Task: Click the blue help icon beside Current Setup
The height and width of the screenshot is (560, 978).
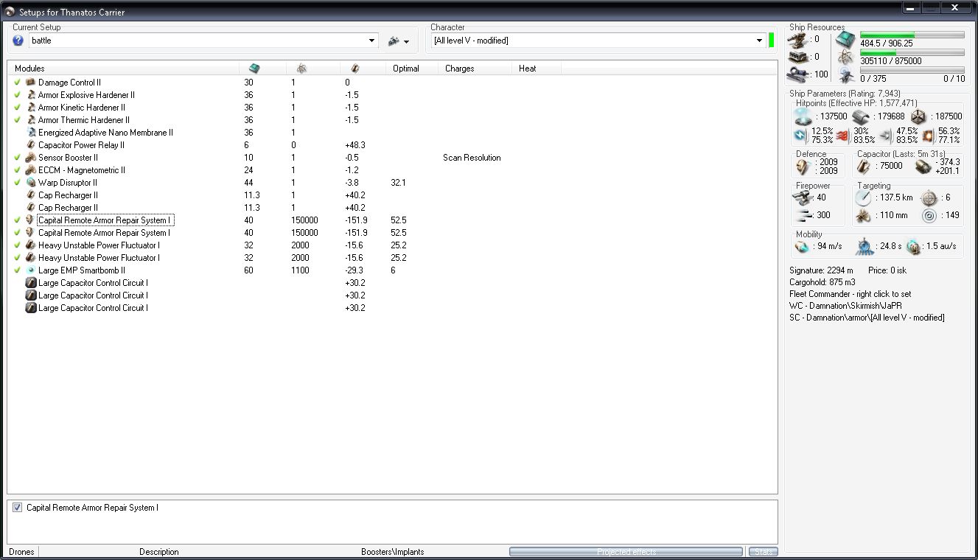Action: pyautogui.click(x=18, y=41)
